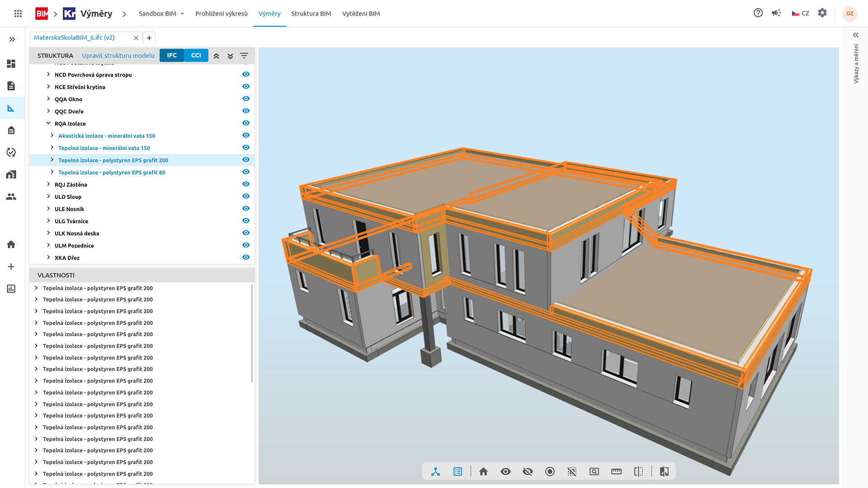Expand the ULK Nosná deska node
Viewport: 868px width, 488px height.
(48, 233)
